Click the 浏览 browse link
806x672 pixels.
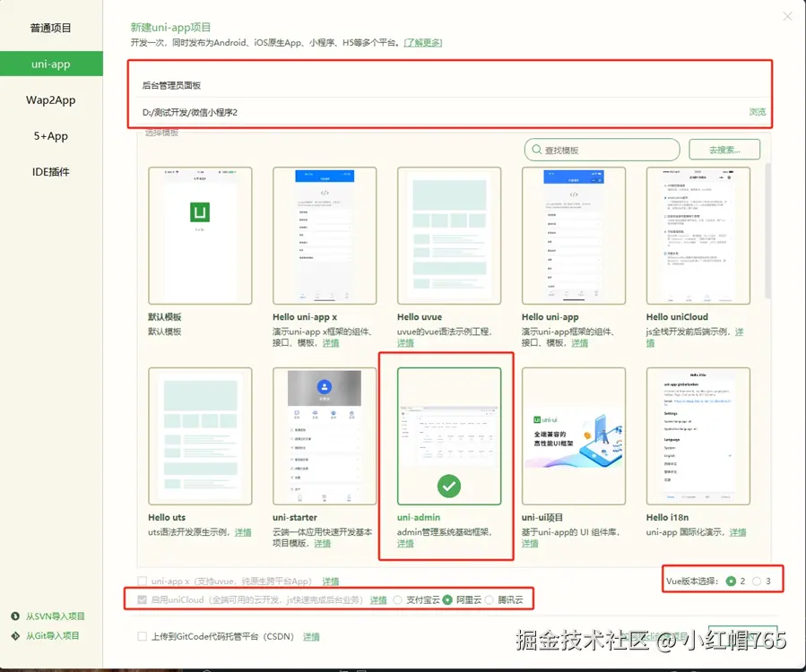coord(758,112)
